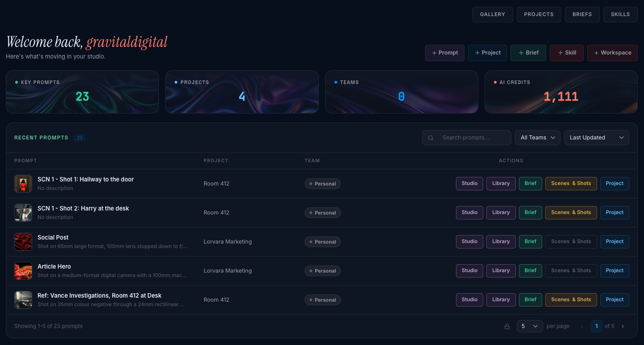Click Room 412 on Hallway row

[x=217, y=184]
